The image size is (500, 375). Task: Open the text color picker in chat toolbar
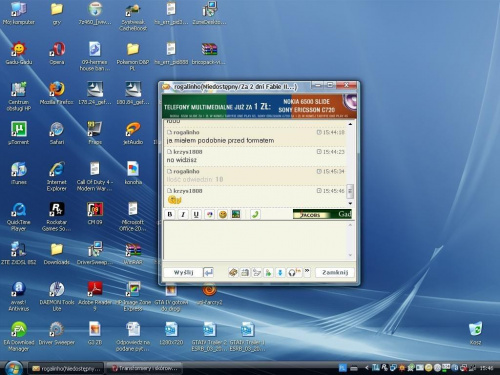tap(209, 214)
